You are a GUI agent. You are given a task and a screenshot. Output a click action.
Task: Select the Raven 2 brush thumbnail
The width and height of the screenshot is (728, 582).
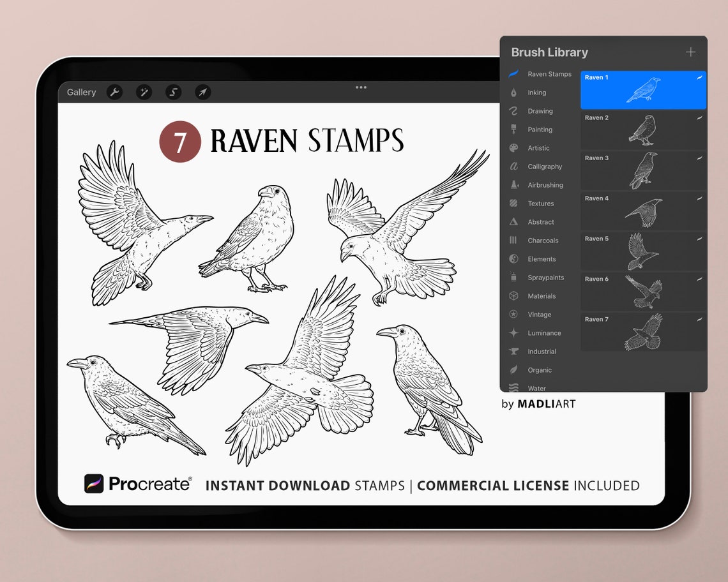click(643, 130)
